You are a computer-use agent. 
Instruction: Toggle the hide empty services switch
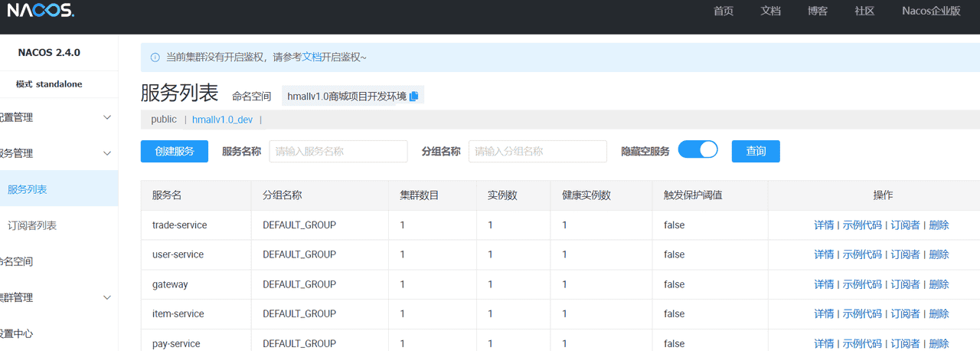697,150
